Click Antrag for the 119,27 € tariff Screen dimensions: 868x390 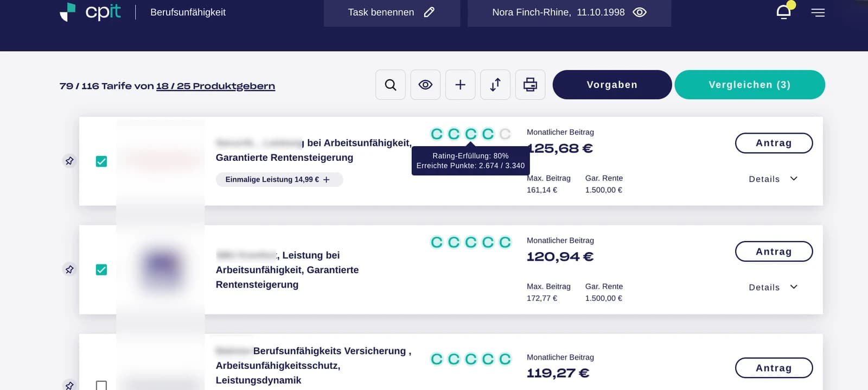pos(774,368)
